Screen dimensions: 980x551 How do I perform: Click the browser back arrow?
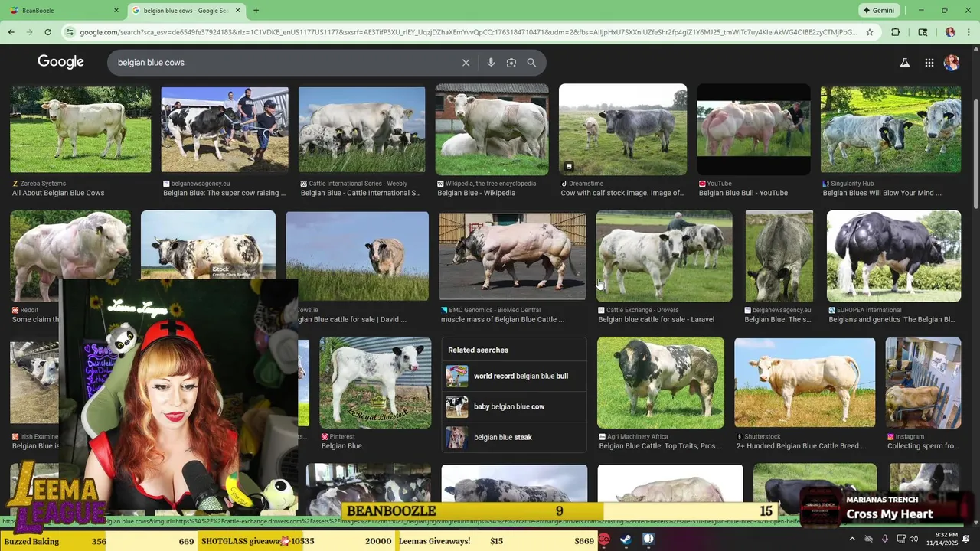(11, 32)
